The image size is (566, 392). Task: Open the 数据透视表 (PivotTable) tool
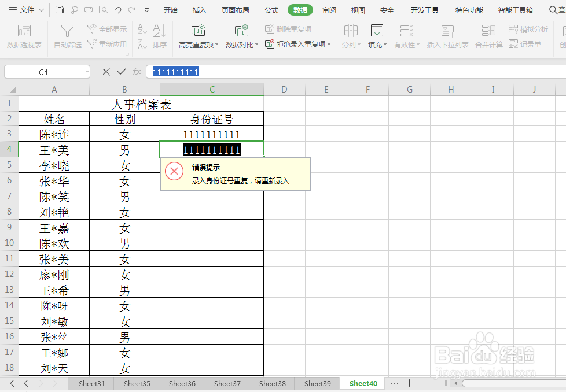tap(24, 36)
